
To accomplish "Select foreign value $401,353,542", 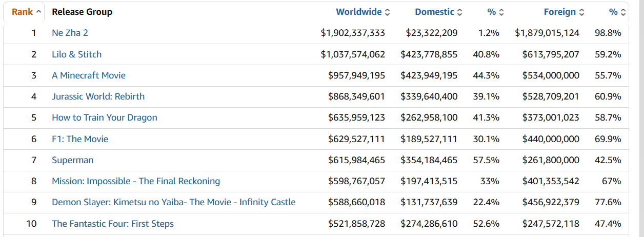I will pos(551,181).
